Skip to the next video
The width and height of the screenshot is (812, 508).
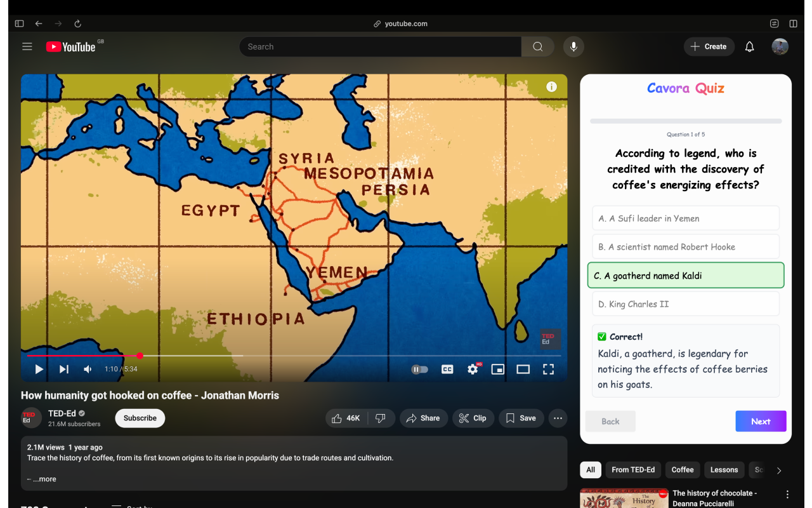point(64,369)
